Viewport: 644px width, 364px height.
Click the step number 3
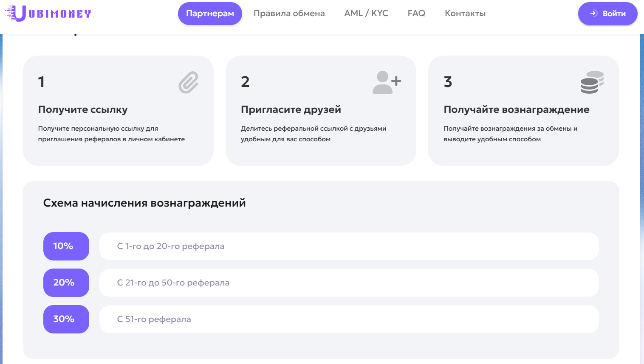pyautogui.click(x=448, y=81)
